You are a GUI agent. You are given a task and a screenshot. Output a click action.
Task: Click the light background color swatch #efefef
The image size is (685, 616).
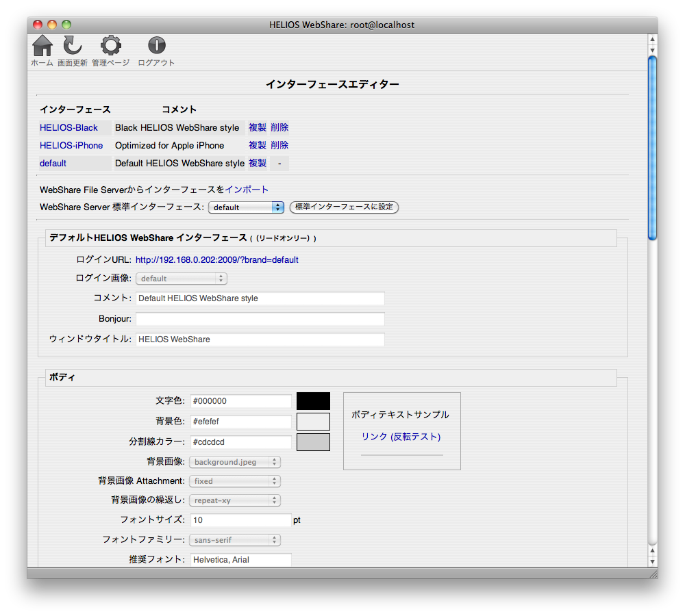[313, 422]
